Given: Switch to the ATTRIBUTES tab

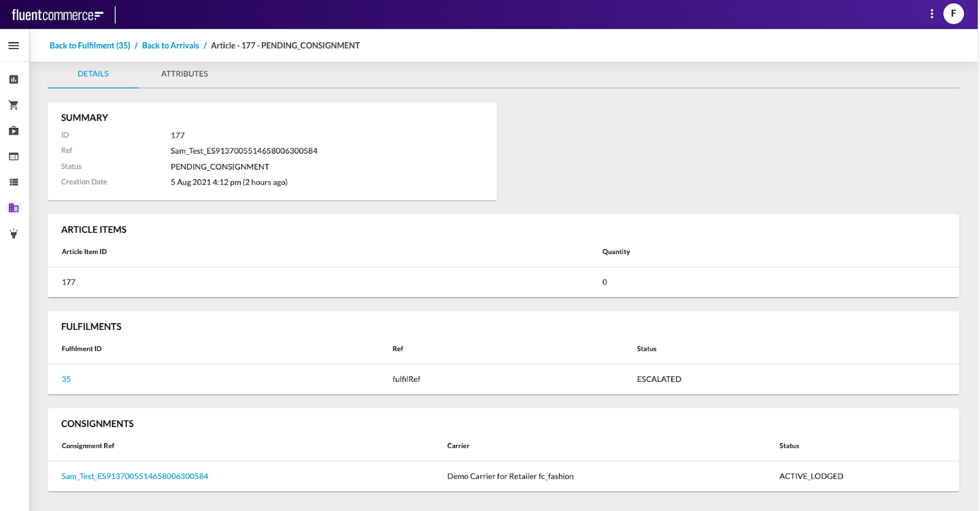Looking at the screenshot, I should tap(184, 74).
